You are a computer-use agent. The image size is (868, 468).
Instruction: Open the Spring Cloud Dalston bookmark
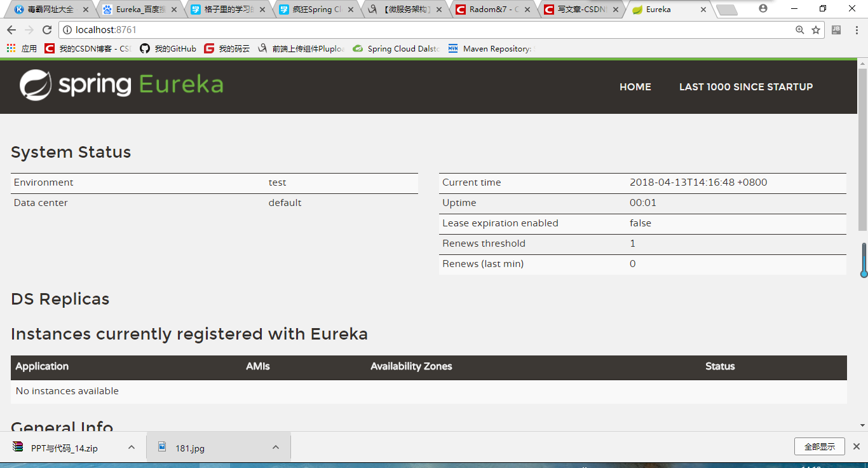click(x=397, y=48)
